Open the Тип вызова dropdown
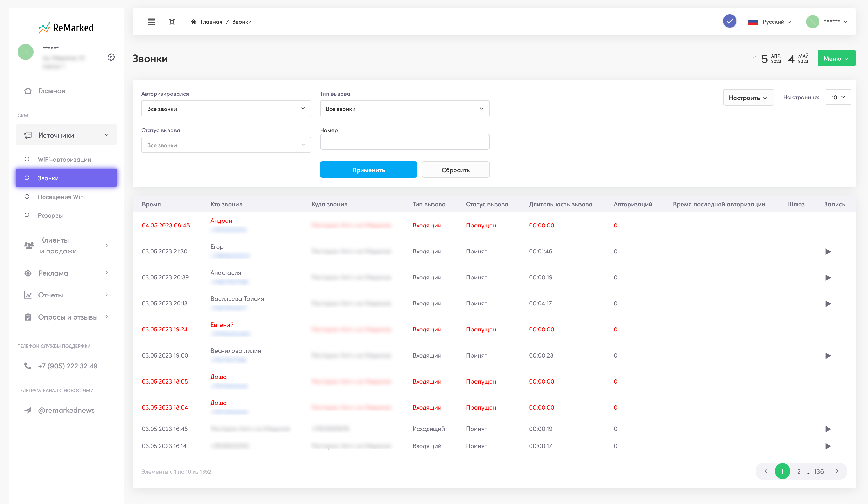Viewport: 868px width, 504px height. pyautogui.click(x=405, y=109)
